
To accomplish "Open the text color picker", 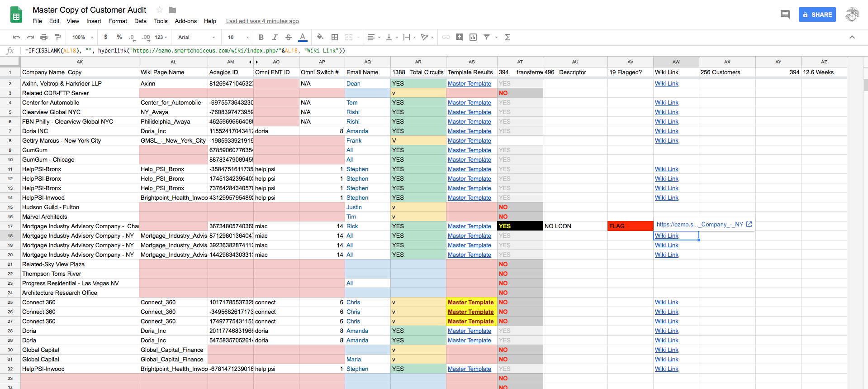I will coord(303,37).
